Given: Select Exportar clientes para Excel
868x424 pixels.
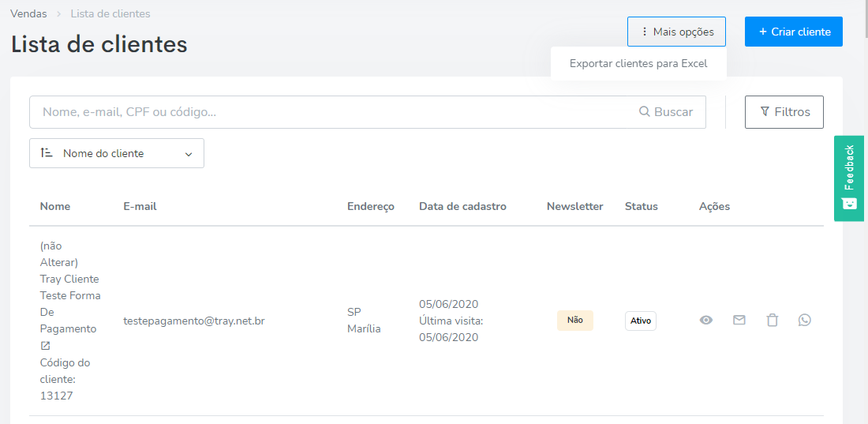Looking at the screenshot, I should 638,64.
